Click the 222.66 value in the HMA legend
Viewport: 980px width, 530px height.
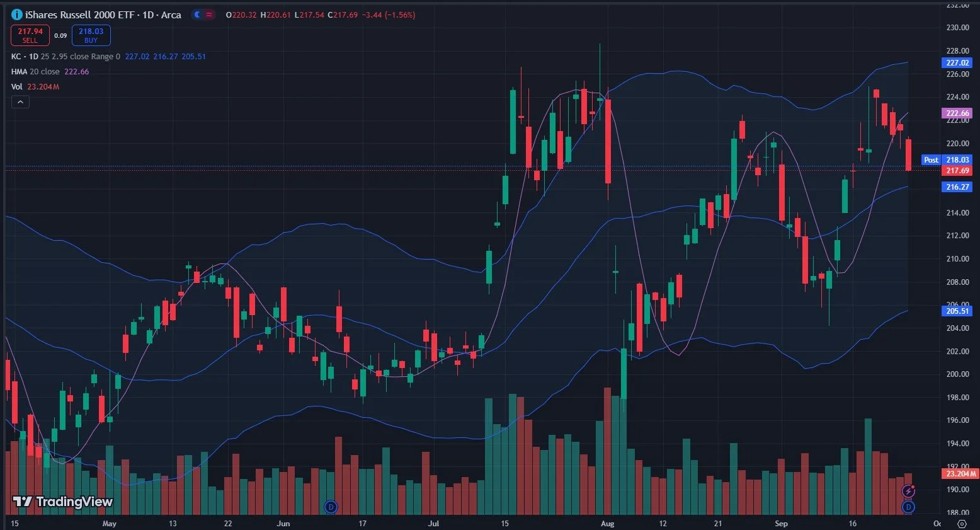coord(76,72)
